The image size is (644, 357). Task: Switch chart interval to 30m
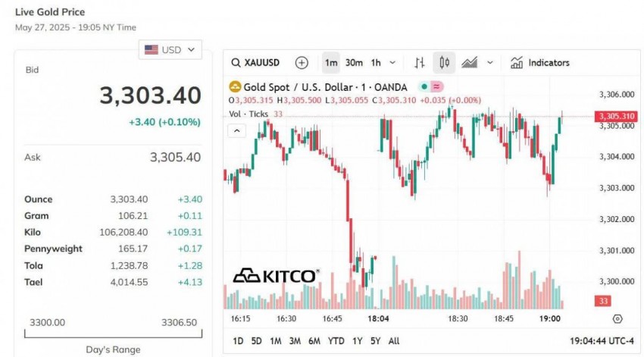(x=354, y=63)
